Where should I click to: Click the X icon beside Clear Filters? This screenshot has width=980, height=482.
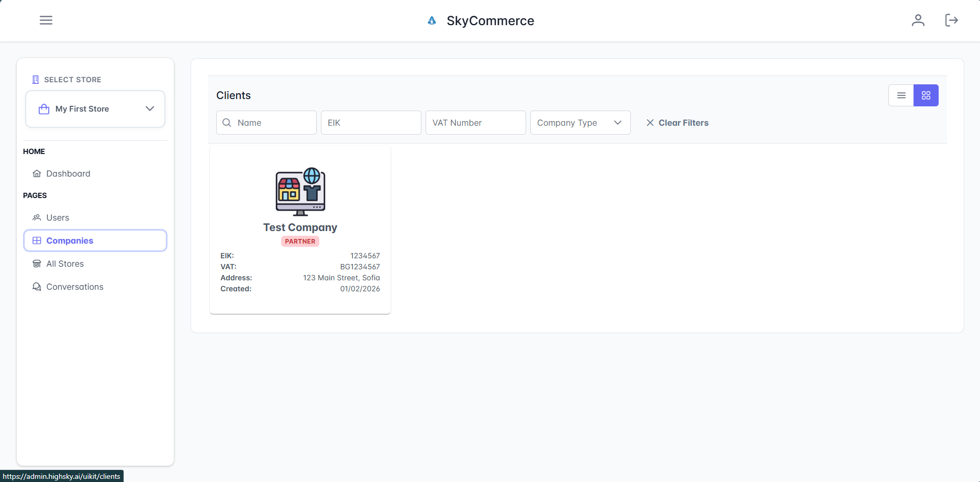click(x=650, y=123)
